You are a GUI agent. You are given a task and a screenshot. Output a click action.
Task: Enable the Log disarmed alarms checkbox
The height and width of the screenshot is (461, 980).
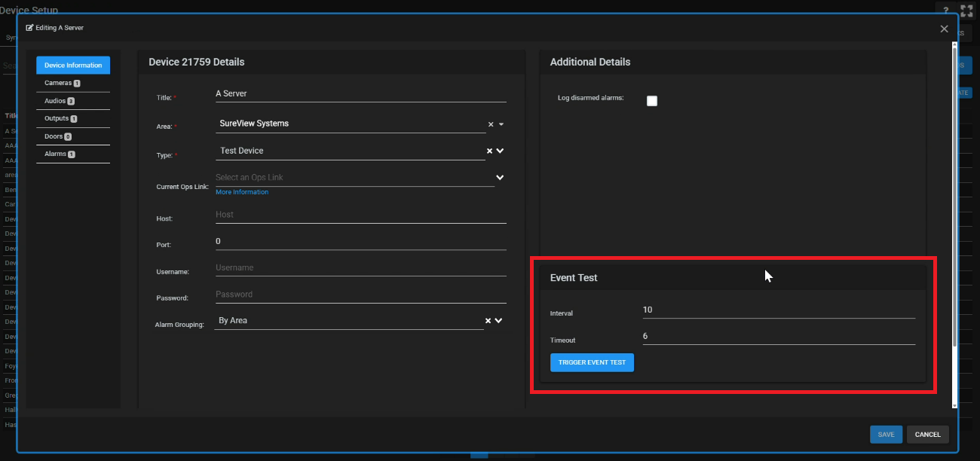point(652,101)
